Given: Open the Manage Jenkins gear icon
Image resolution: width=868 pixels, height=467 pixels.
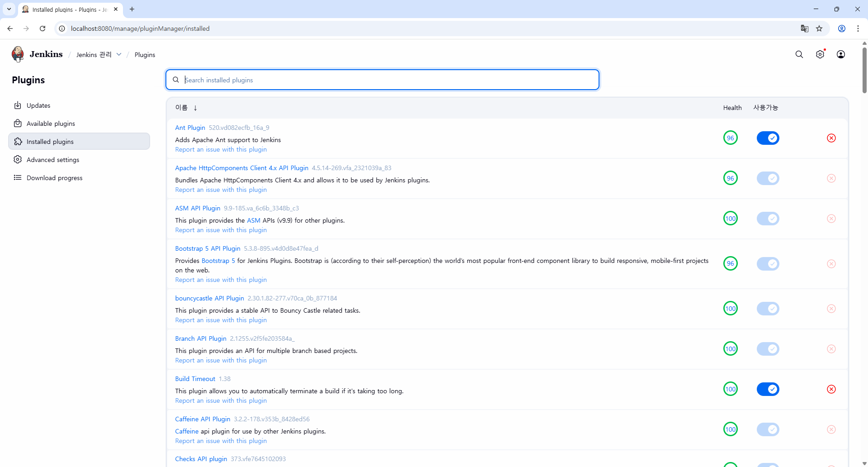Looking at the screenshot, I should point(820,54).
